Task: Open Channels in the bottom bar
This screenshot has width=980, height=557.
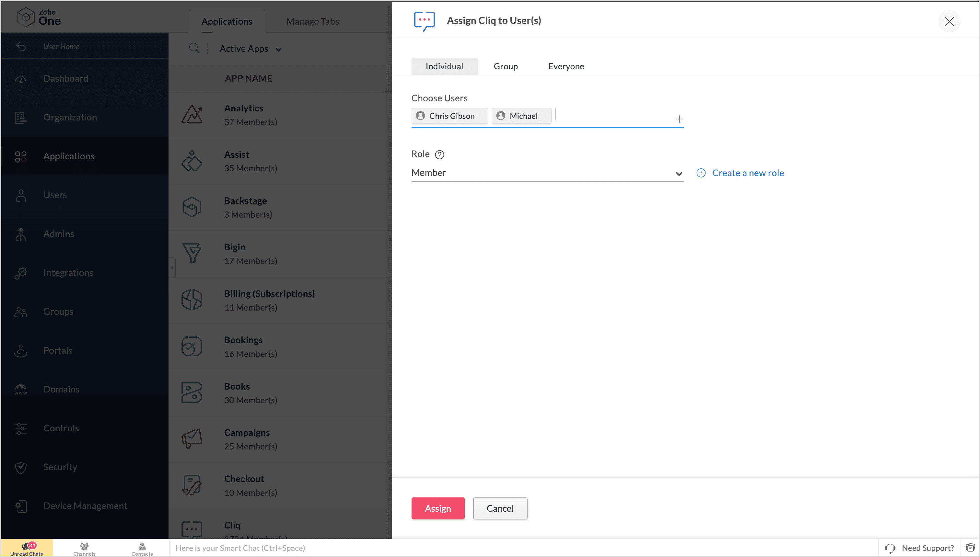Action: (84, 549)
